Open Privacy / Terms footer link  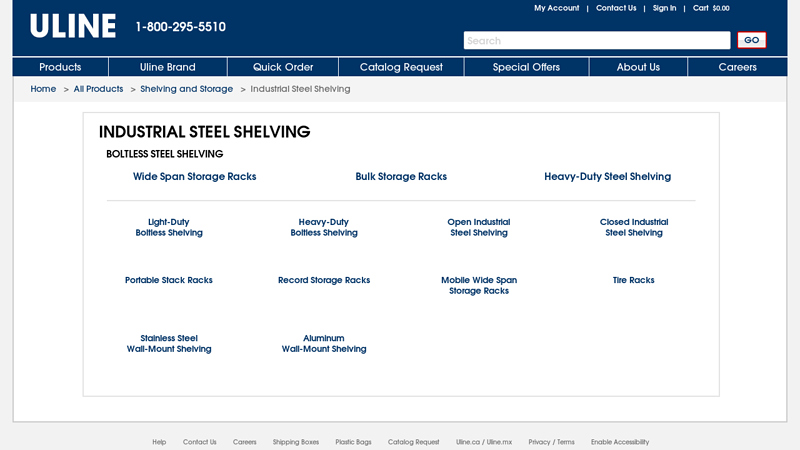point(551,442)
